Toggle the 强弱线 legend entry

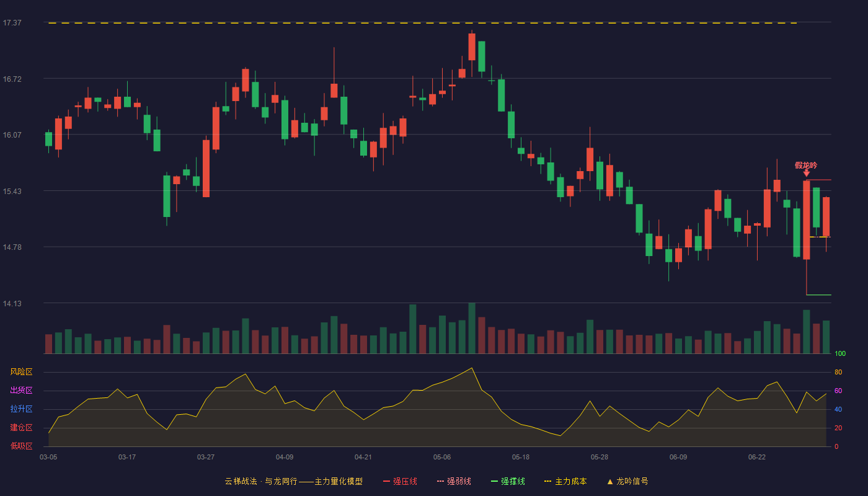pyautogui.click(x=454, y=481)
